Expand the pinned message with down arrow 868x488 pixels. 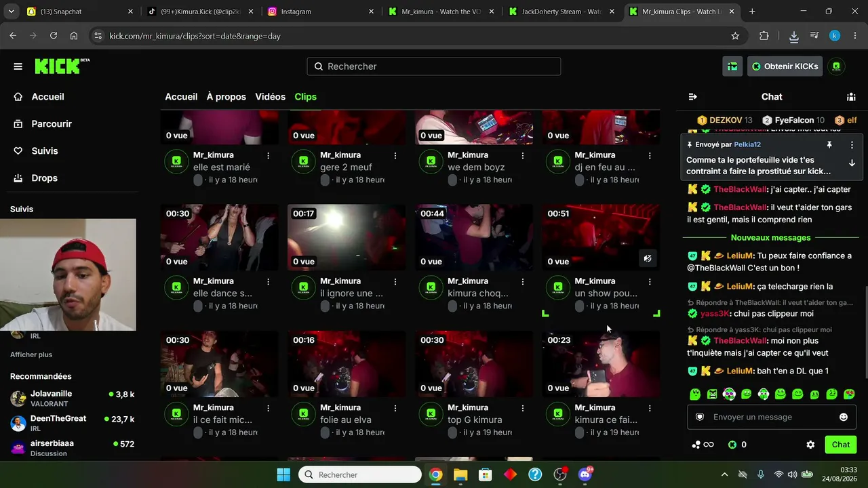coord(852,163)
